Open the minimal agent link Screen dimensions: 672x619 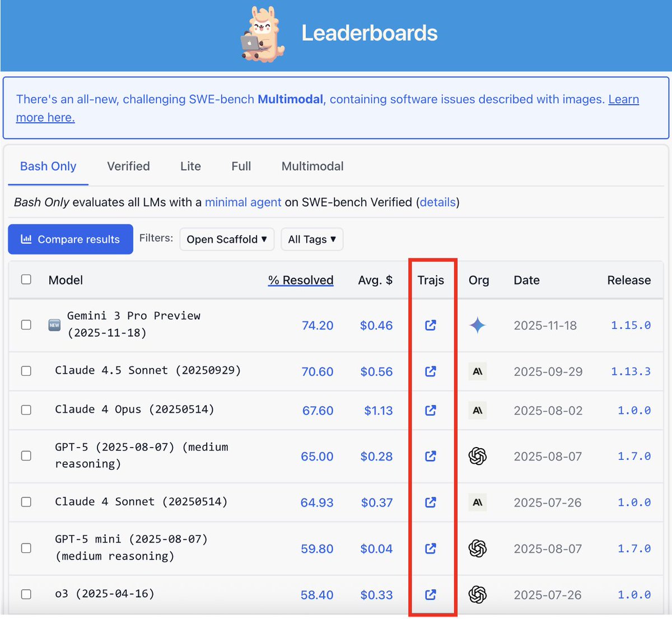(243, 202)
